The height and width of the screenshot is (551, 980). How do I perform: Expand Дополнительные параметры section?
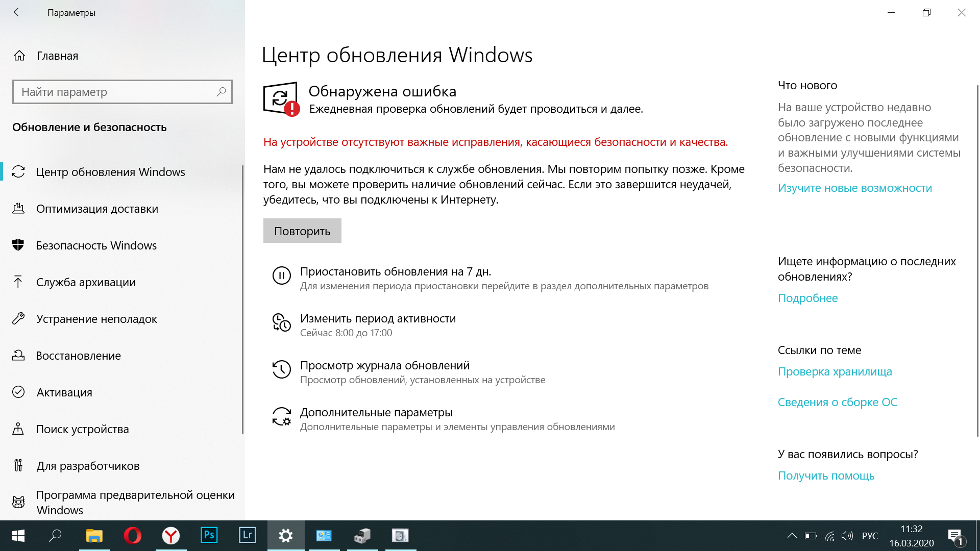click(376, 411)
